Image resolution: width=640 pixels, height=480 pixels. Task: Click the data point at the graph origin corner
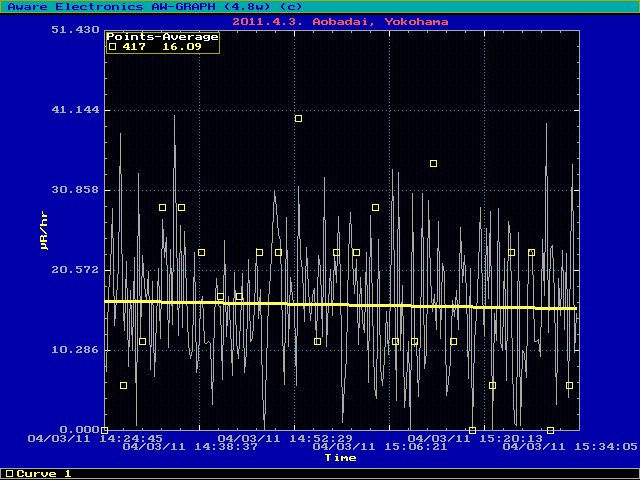click(x=104, y=430)
